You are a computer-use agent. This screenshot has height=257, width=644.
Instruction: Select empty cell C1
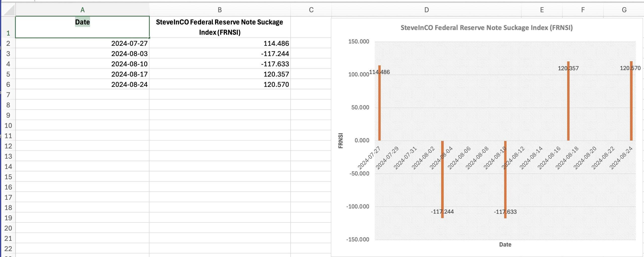click(311, 27)
